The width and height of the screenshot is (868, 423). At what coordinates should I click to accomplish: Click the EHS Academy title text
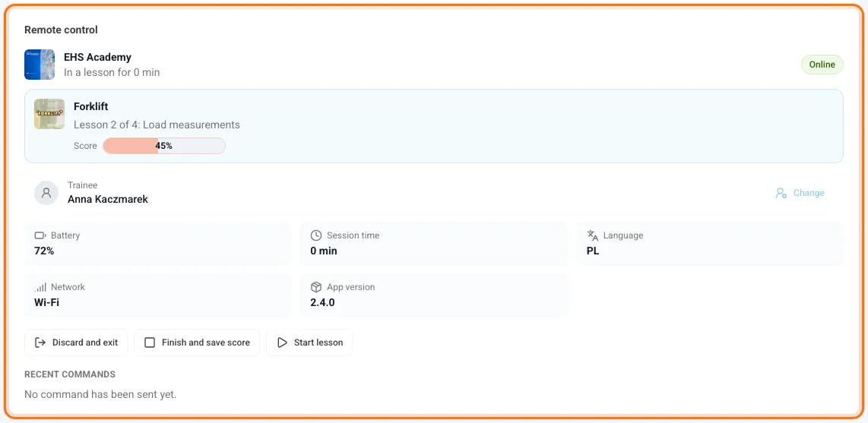(97, 57)
